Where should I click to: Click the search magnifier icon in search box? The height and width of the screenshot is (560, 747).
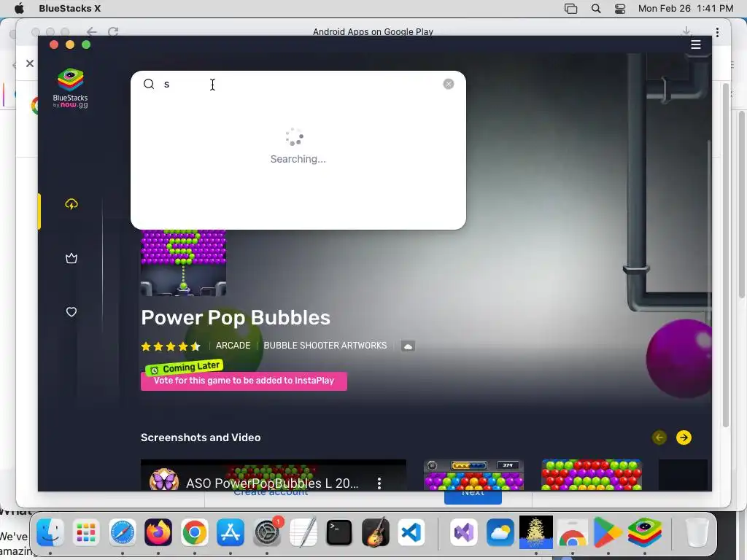pos(149,85)
